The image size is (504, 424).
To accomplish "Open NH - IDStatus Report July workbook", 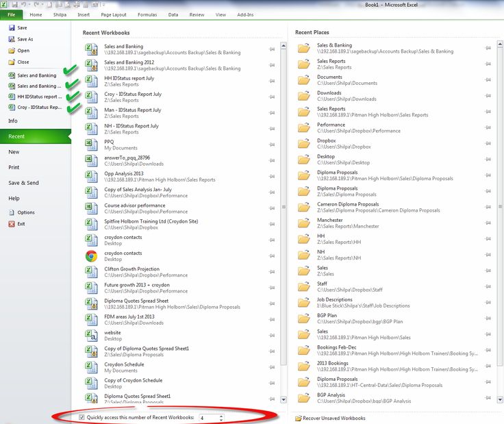I will pos(179,129).
